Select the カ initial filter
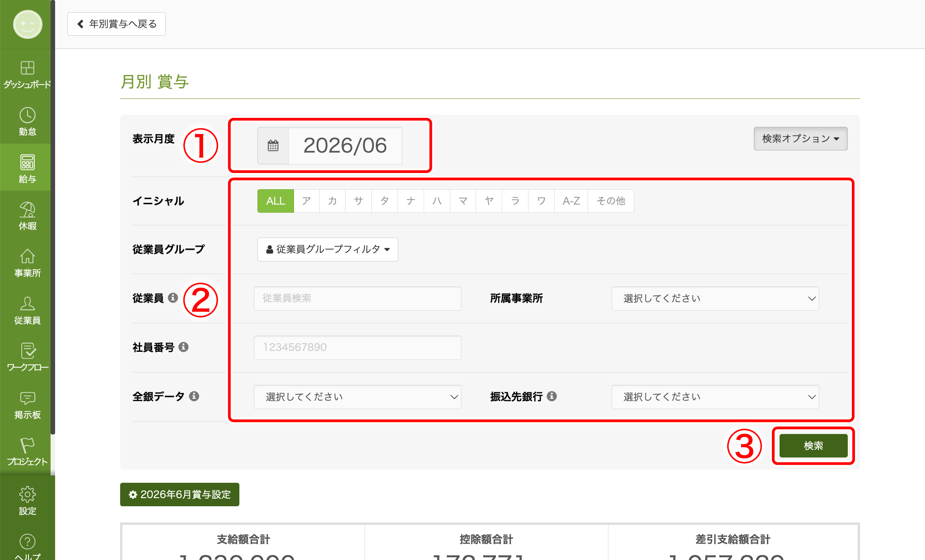The width and height of the screenshot is (925, 560). pos(332,201)
